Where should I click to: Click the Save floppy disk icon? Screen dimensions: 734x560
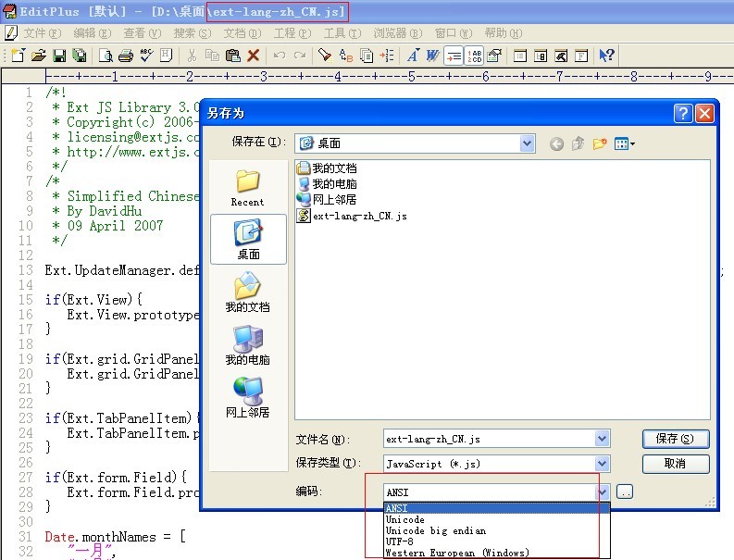(59, 56)
